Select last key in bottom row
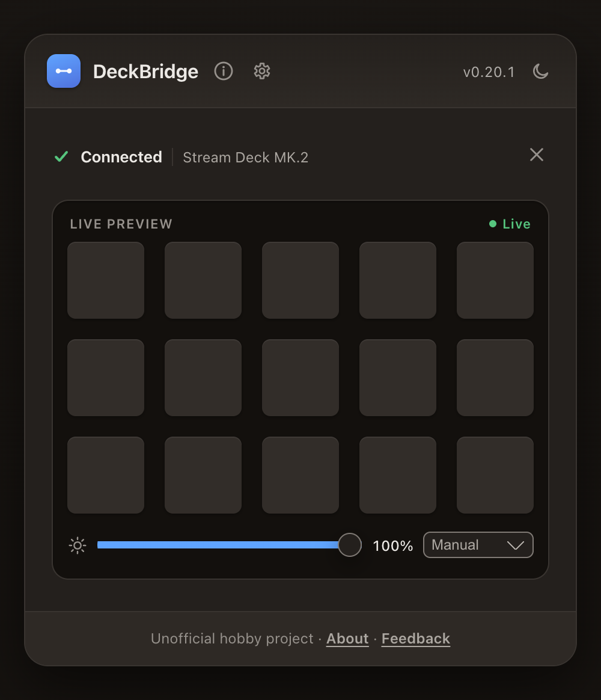 coord(495,475)
